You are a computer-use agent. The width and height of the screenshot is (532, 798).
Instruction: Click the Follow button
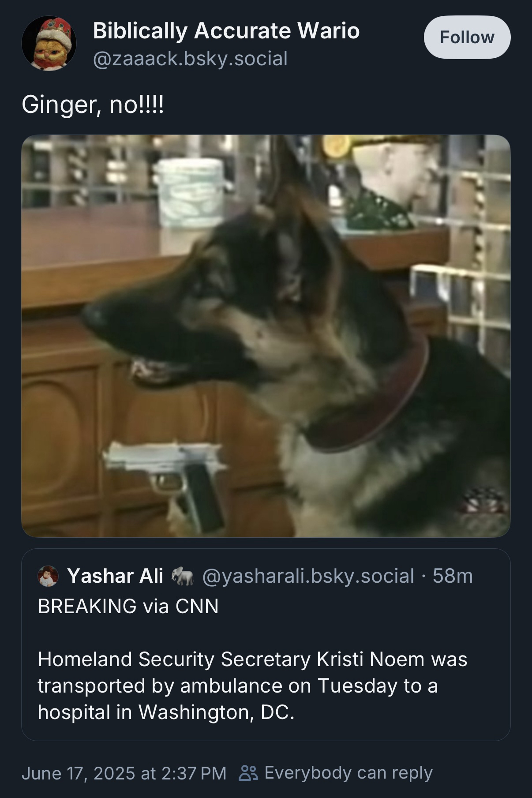tap(467, 37)
